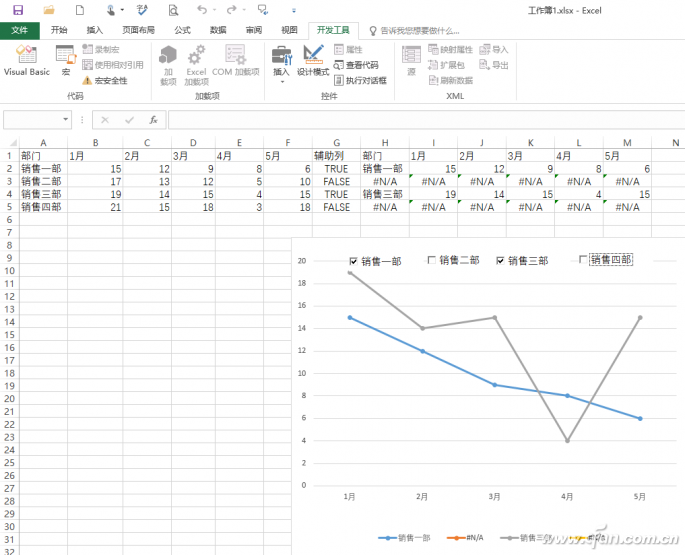Open the Macros dialog
The width and height of the screenshot is (685, 555).
[x=66, y=61]
